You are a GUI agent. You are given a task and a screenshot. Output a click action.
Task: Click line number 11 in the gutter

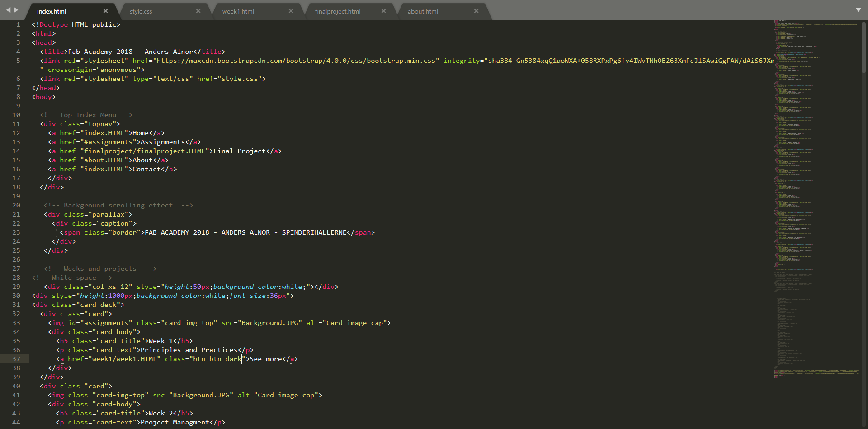click(x=16, y=124)
